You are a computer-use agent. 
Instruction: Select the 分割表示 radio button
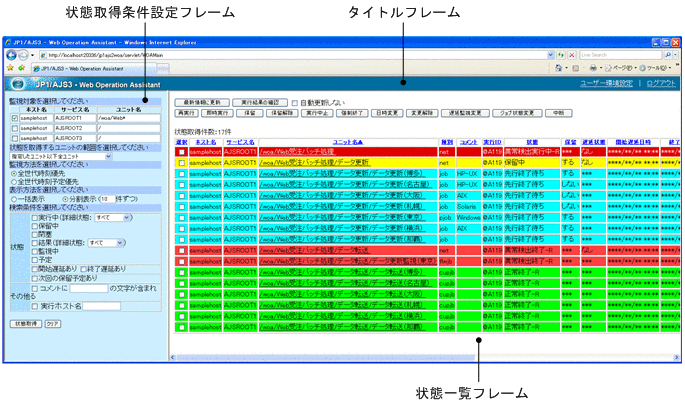click(65, 199)
